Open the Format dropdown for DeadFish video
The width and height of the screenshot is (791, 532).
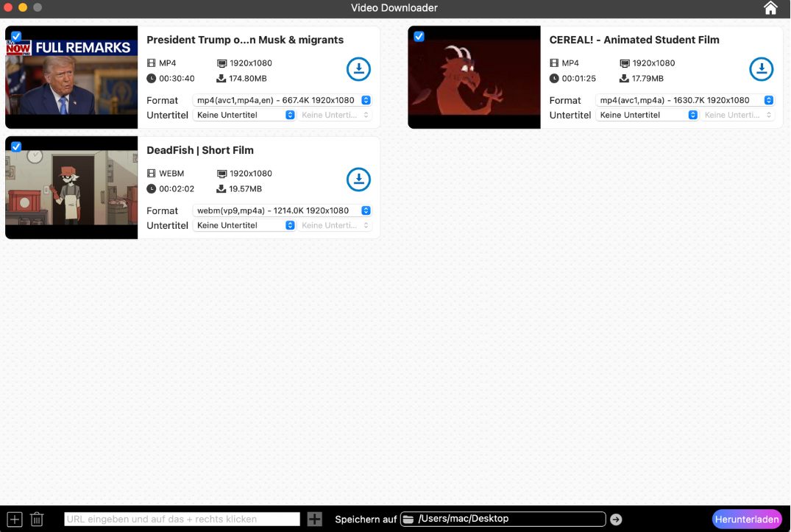pyautogui.click(x=282, y=210)
